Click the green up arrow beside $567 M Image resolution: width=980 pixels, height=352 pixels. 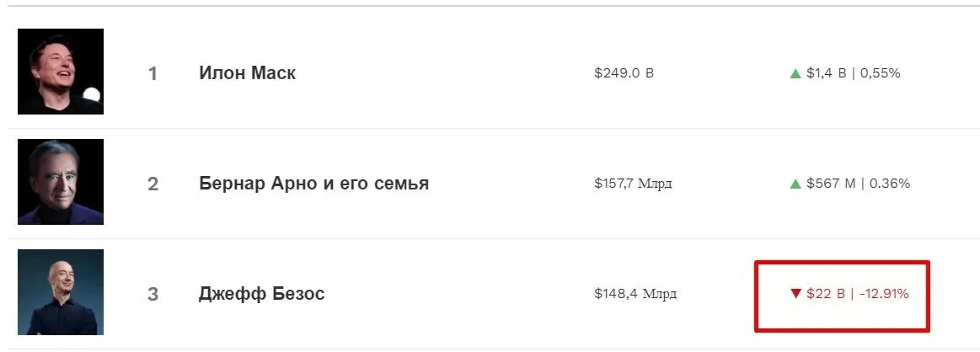795,184
